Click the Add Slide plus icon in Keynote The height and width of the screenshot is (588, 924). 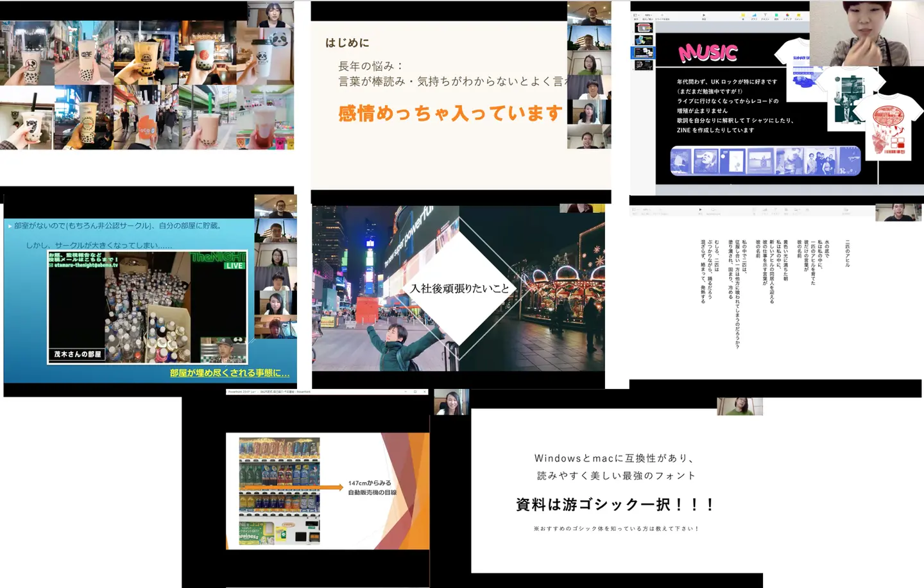662,15
